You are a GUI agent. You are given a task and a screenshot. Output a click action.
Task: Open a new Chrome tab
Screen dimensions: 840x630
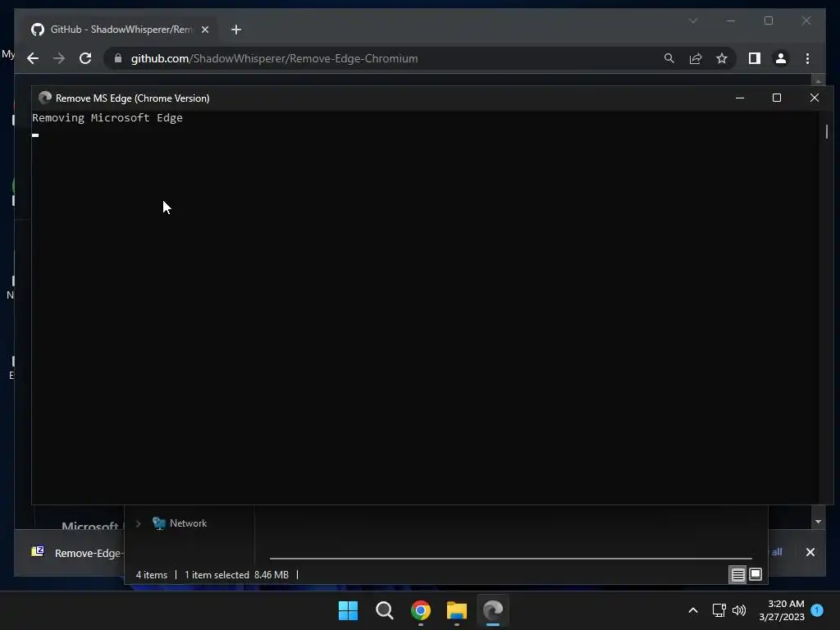point(235,30)
